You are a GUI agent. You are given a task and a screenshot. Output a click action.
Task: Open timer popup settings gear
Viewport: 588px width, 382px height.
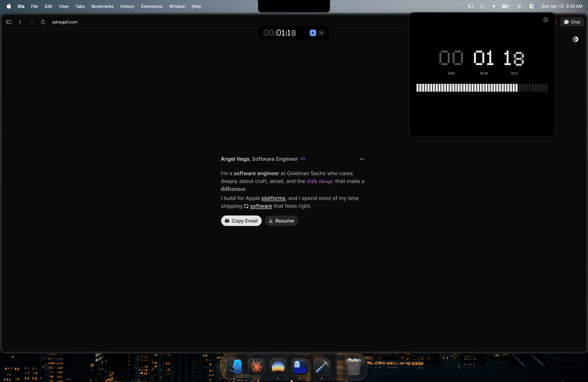pyautogui.click(x=546, y=20)
